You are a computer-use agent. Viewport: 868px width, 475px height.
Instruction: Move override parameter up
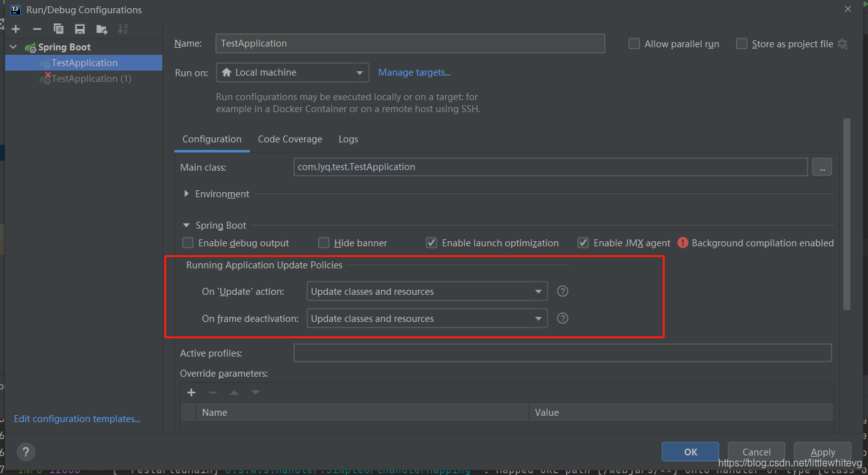tap(234, 392)
